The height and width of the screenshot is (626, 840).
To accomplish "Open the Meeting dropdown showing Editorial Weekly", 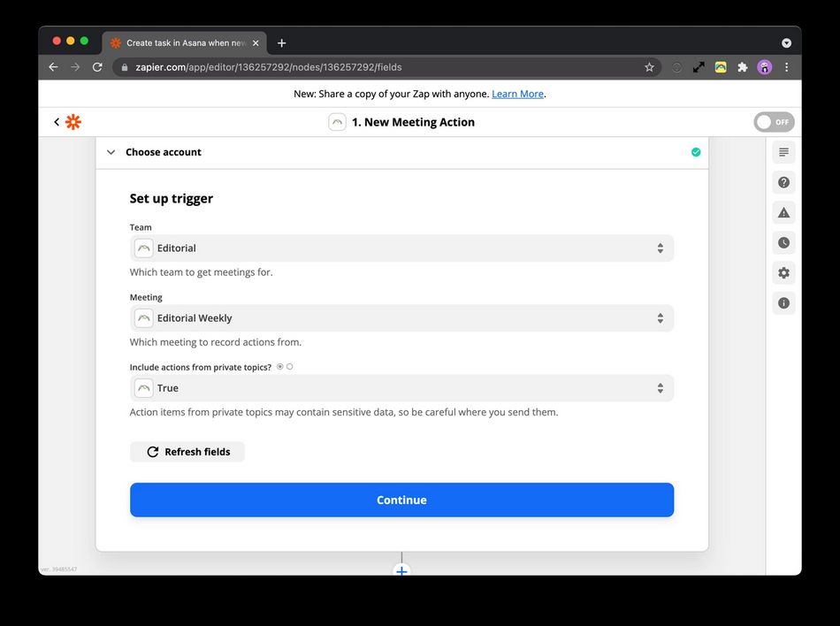I will point(401,318).
